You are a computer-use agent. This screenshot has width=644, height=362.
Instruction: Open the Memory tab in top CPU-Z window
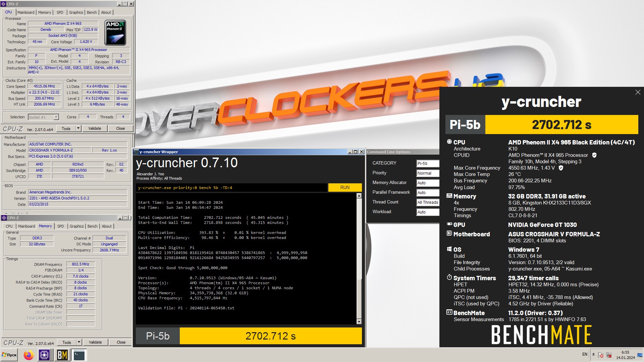45,12
